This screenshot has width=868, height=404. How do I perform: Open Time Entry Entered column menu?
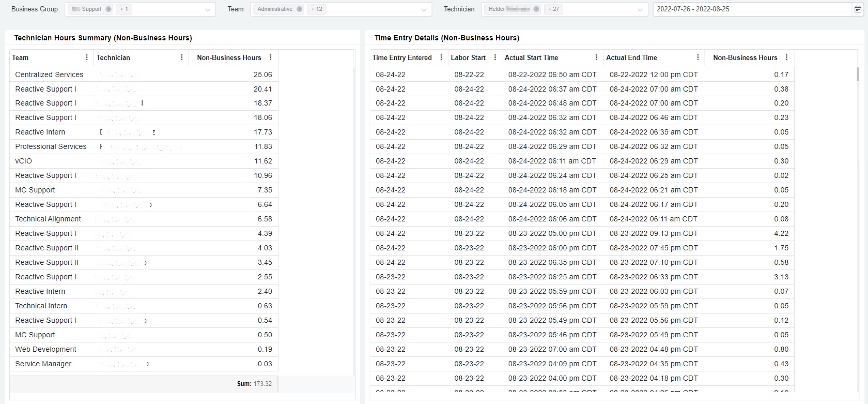pos(441,57)
